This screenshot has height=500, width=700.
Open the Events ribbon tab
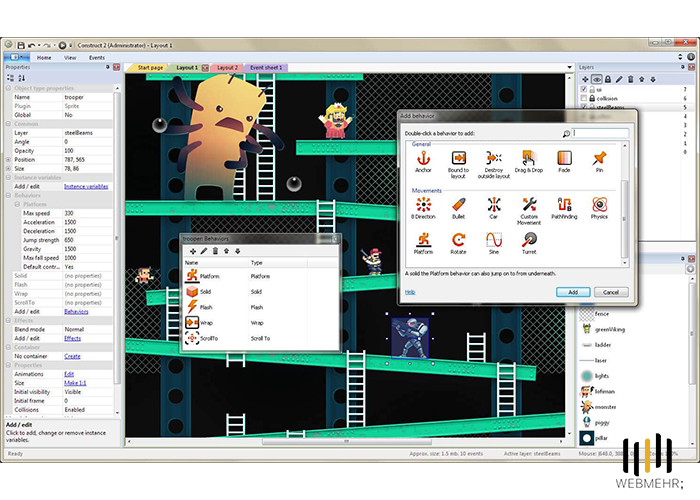coord(97,58)
